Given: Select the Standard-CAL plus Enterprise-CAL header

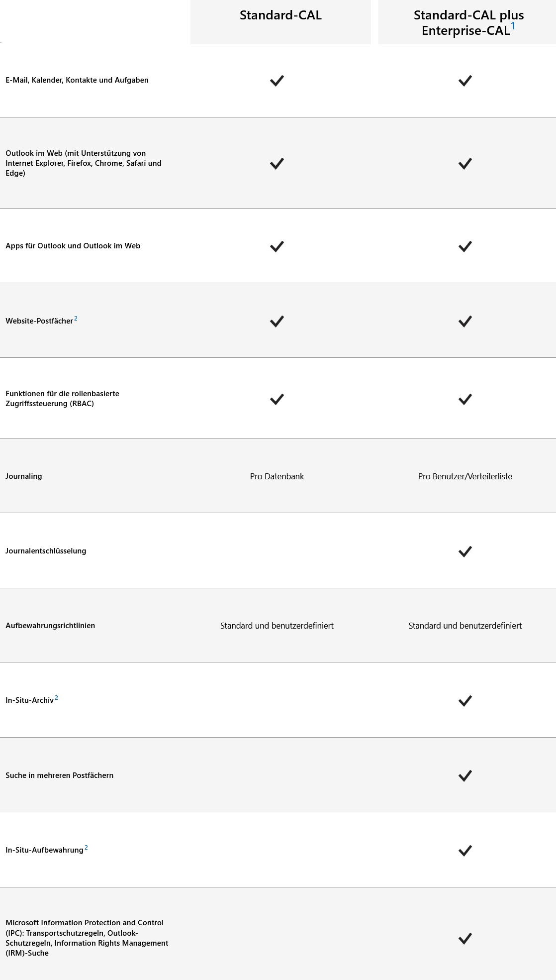Looking at the screenshot, I should (468, 23).
